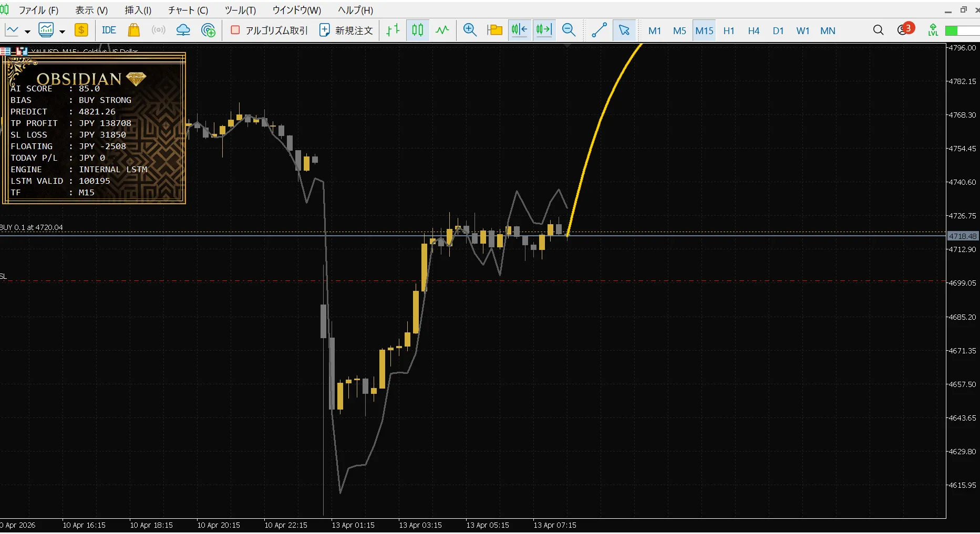
Task: Click the 10 Apr 22:15 time label
Action: [286, 525]
